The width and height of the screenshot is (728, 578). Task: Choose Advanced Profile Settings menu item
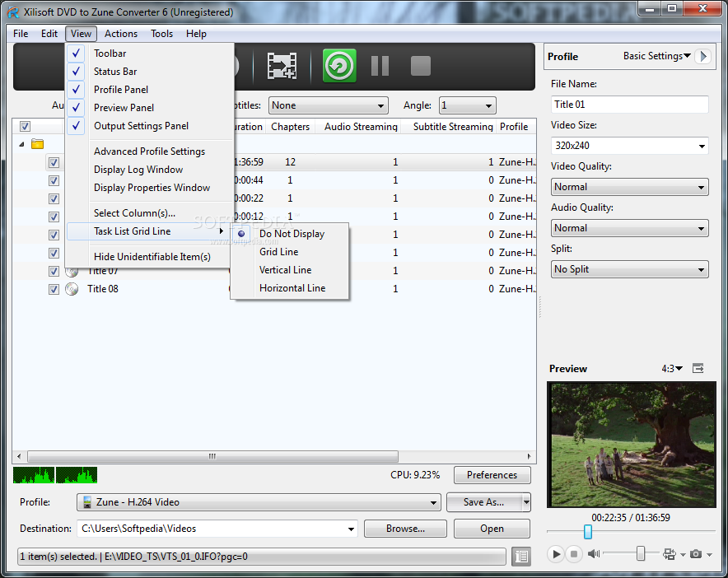(x=149, y=151)
